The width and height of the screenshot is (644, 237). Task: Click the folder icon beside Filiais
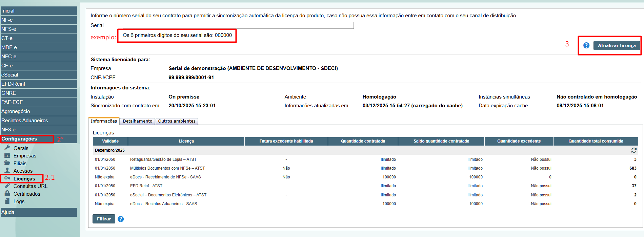tap(7, 163)
